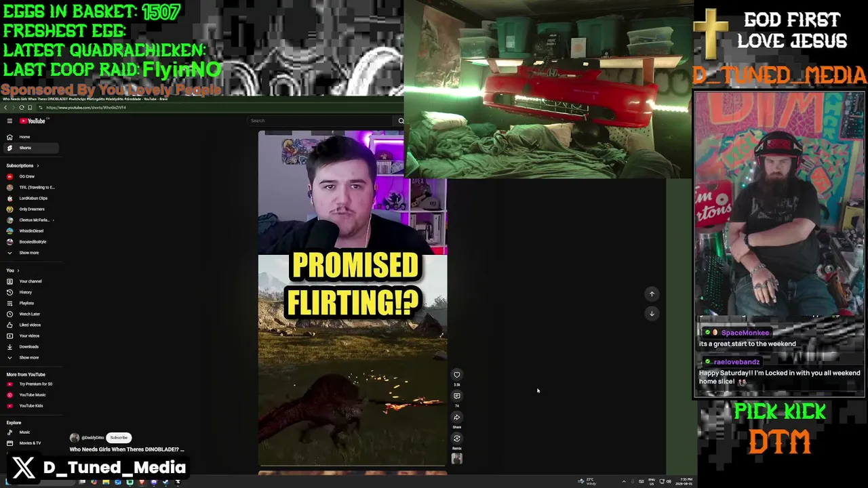Select Shorts in the YouTube sidebar
The width and height of the screenshot is (868, 488).
[31, 148]
